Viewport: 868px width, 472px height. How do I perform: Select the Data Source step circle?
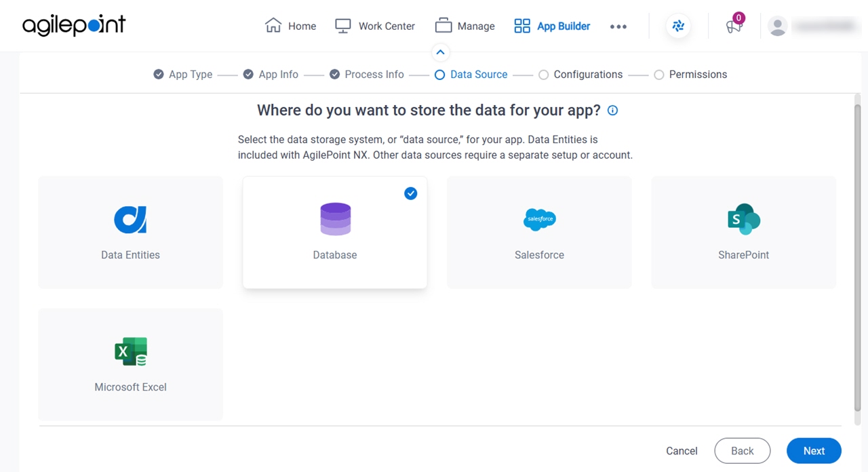click(x=439, y=75)
